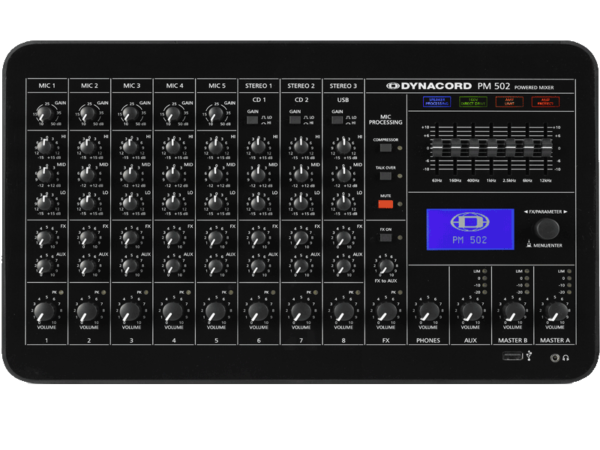
Task: Click the red Amp Protect indicator
Action: coord(546,102)
